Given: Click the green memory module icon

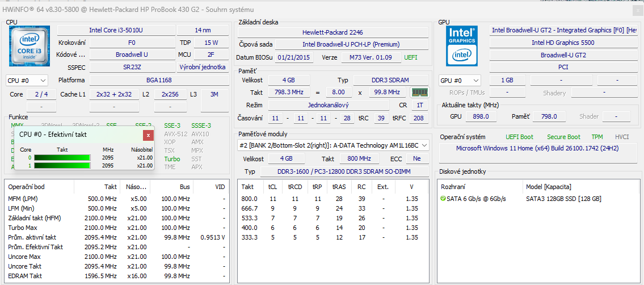Looking at the screenshot, I should tap(420, 92).
